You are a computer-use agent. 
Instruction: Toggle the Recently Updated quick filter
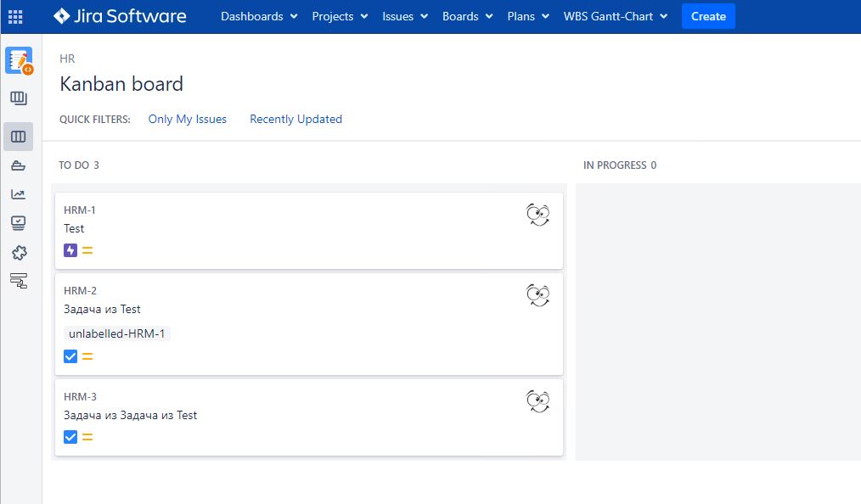[296, 119]
